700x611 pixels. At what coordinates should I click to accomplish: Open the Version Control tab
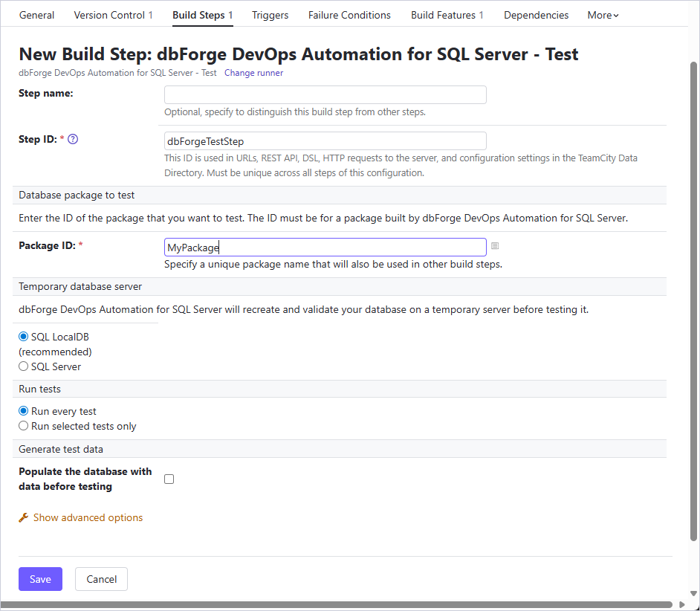click(x=113, y=15)
